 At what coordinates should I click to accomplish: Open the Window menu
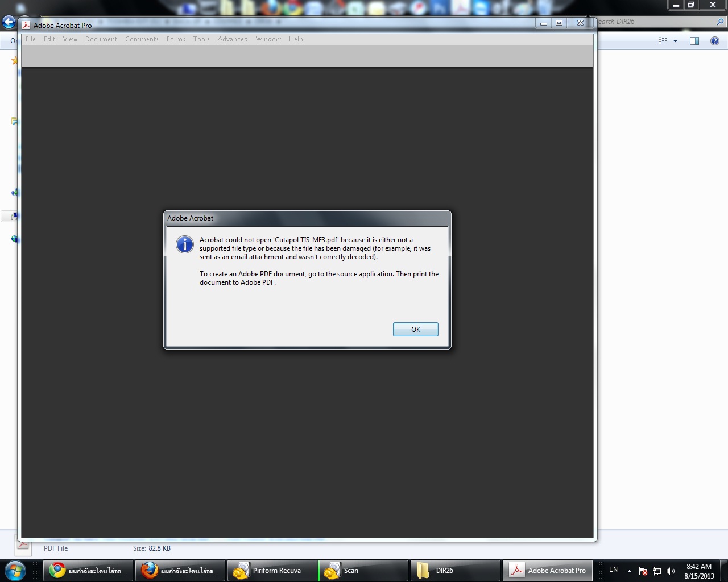268,39
